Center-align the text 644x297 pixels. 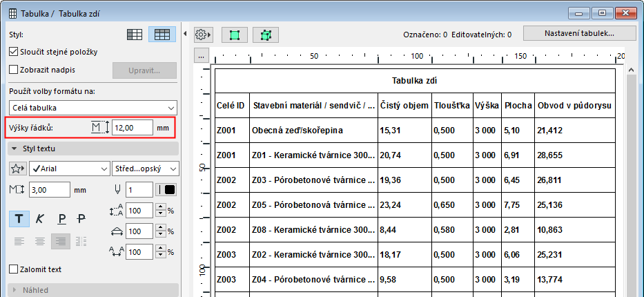(40, 241)
